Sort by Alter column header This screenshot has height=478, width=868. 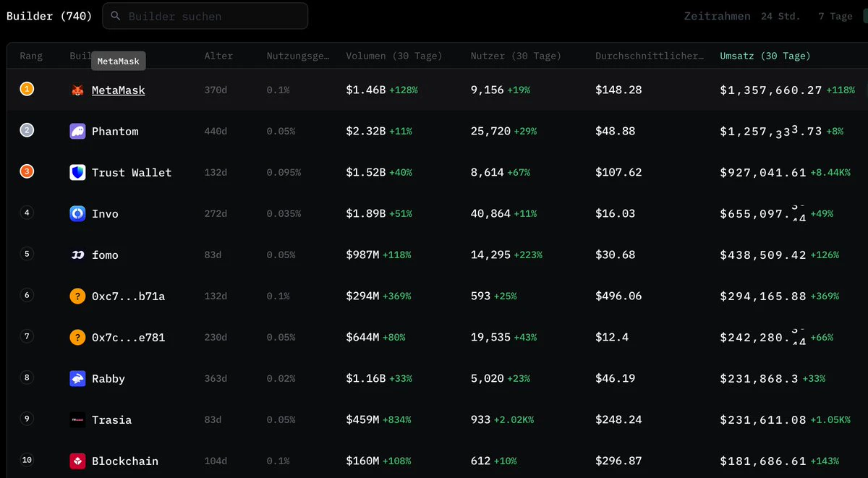(x=218, y=56)
